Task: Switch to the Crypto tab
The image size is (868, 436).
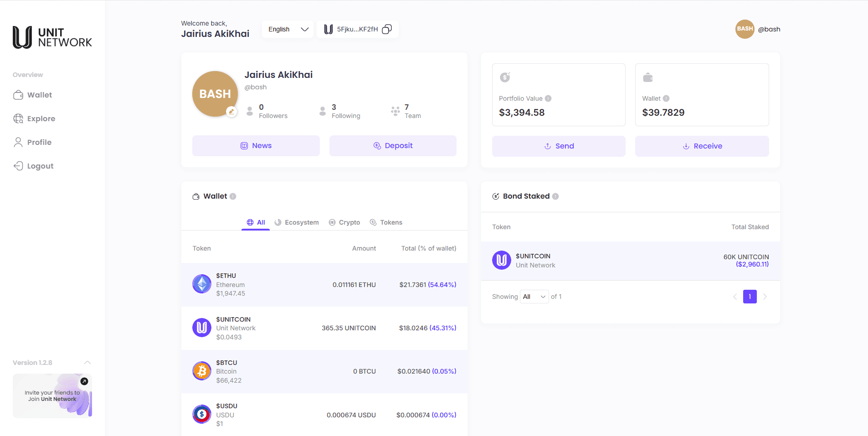Action: [x=344, y=222]
